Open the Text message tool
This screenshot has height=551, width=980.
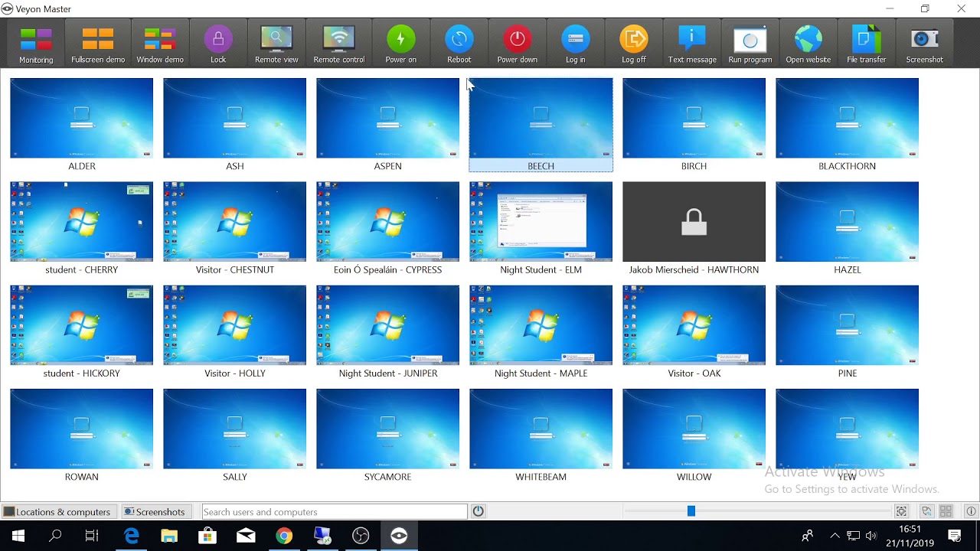[x=692, y=44]
